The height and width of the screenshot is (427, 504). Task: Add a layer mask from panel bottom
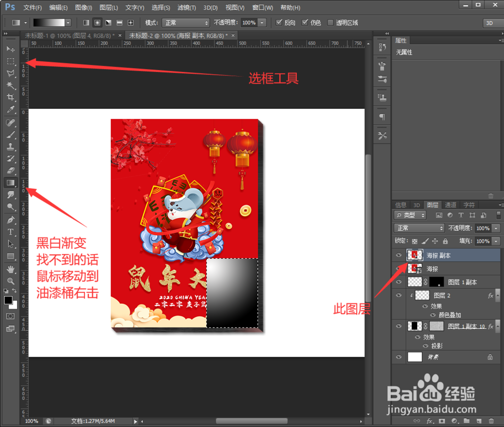(x=442, y=421)
